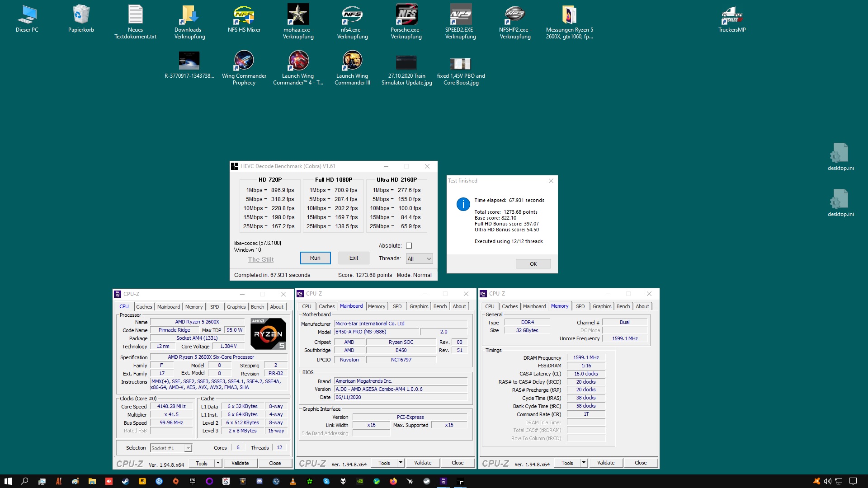Open the About tab in the Memory CPU-Z window

(x=642, y=306)
